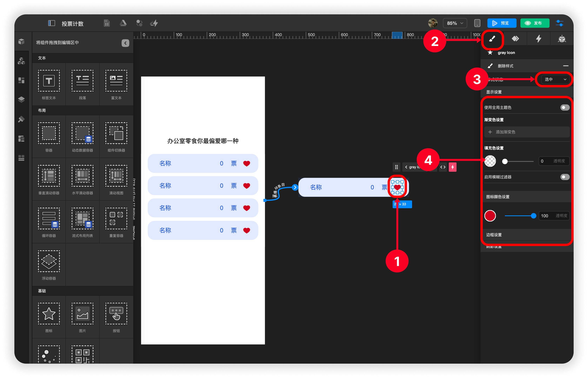Pick the 水平滚动容器 component
The height and width of the screenshot is (378, 588).
click(82, 179)
